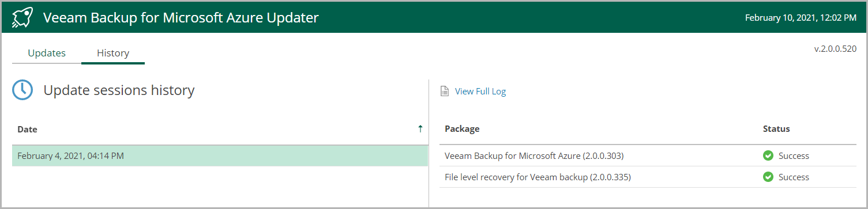
Task: Click the clock icon beside Update sessions history
Action: pos(22,90)
